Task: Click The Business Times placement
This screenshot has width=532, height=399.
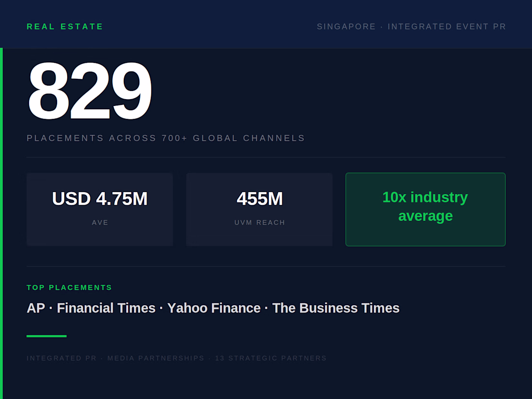Action: [x=336, y=308]
